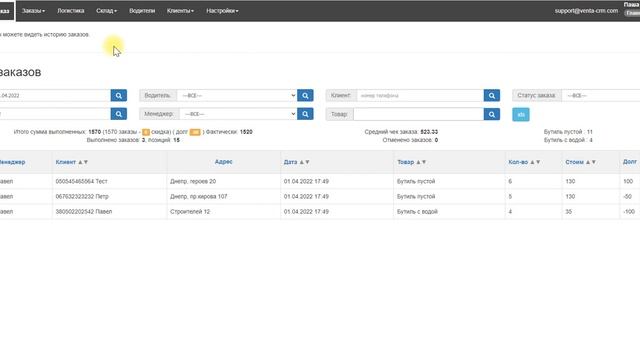
Task: Click the Адрес column header
Action: click(x=223, y=162)
